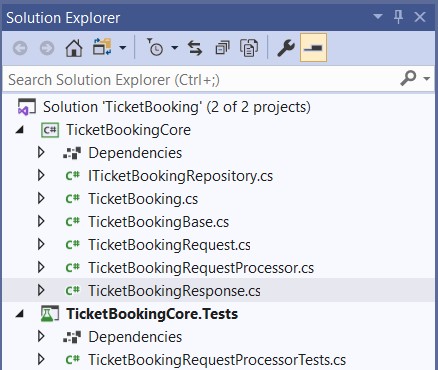Click C# icon of ITicketBookingRepository.cs
The width and height of the screenshot is (438, 370).
[73, 176]
